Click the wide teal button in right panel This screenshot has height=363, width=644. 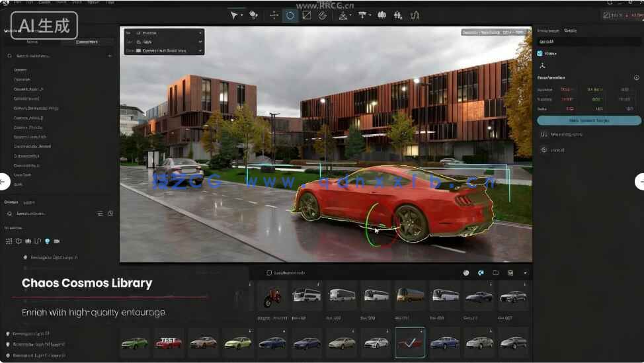pos(588,120)
